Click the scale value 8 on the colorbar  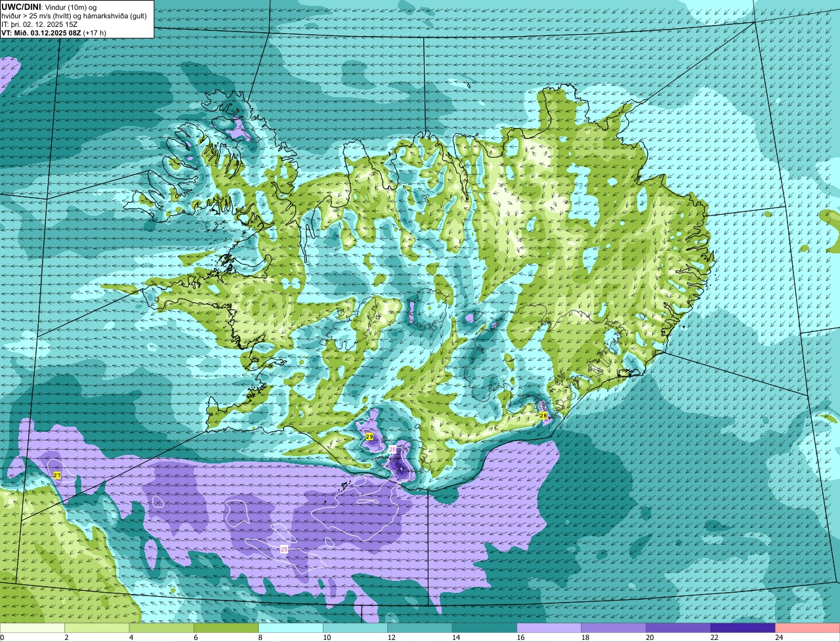point(260,637)
